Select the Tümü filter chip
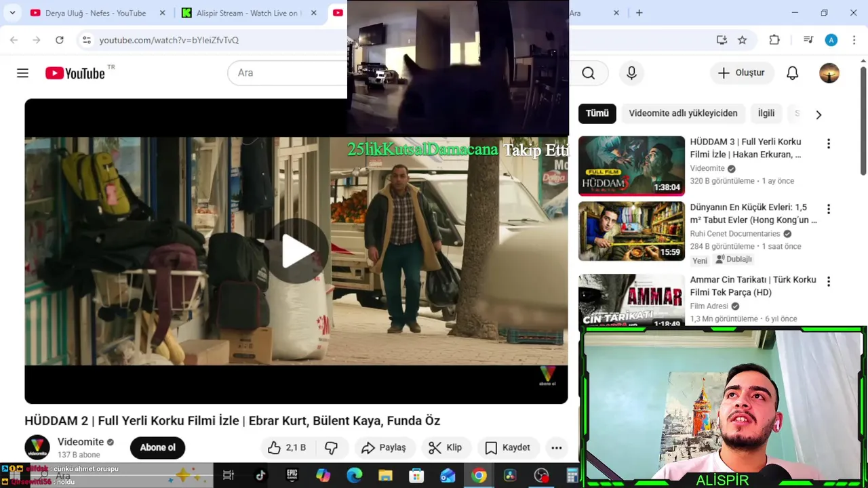Image resolution: width=868 pixels, height=488 pixels. [x=597, y=113]
